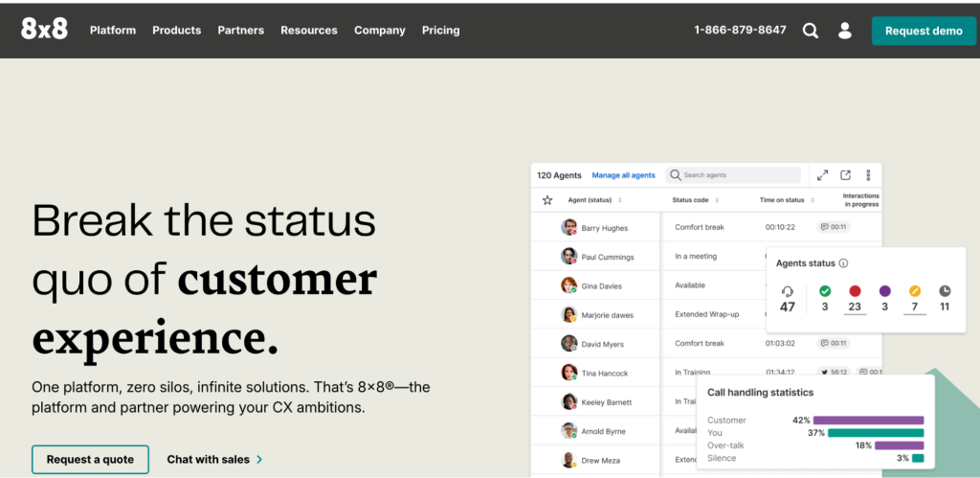Click Tina Hancock avatar
Screen dimensions: 980x478
pos(568,373)
